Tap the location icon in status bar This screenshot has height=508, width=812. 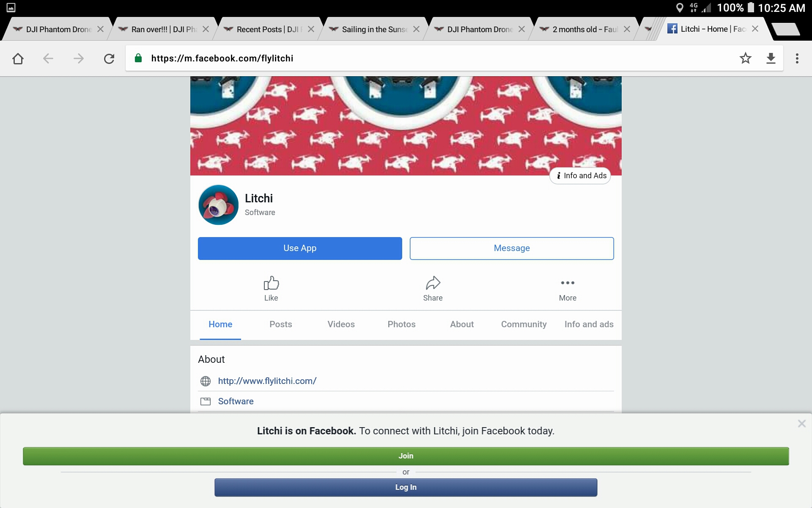click(680, 8)
